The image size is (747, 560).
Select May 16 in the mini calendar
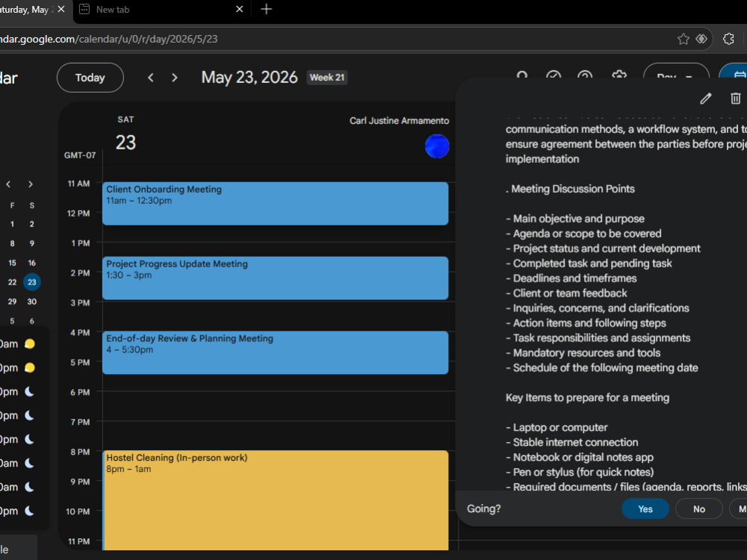[32, 263]
